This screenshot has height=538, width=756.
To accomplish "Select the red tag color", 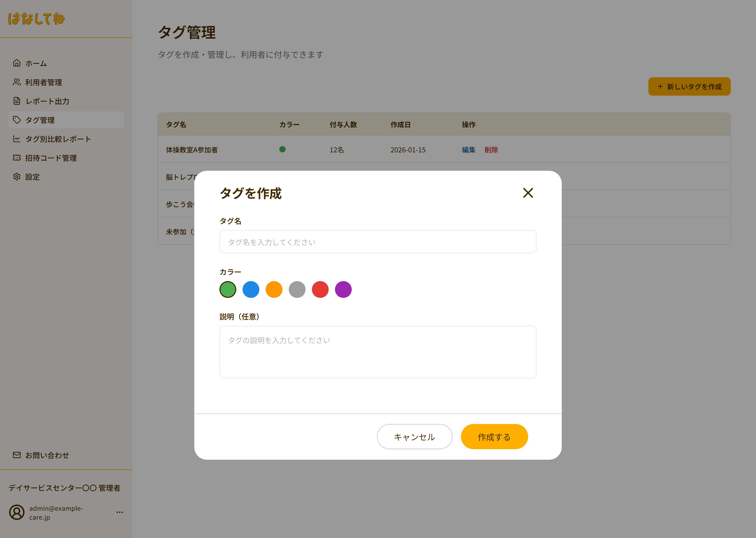I will pyautogui.click(x=320, y=289).
